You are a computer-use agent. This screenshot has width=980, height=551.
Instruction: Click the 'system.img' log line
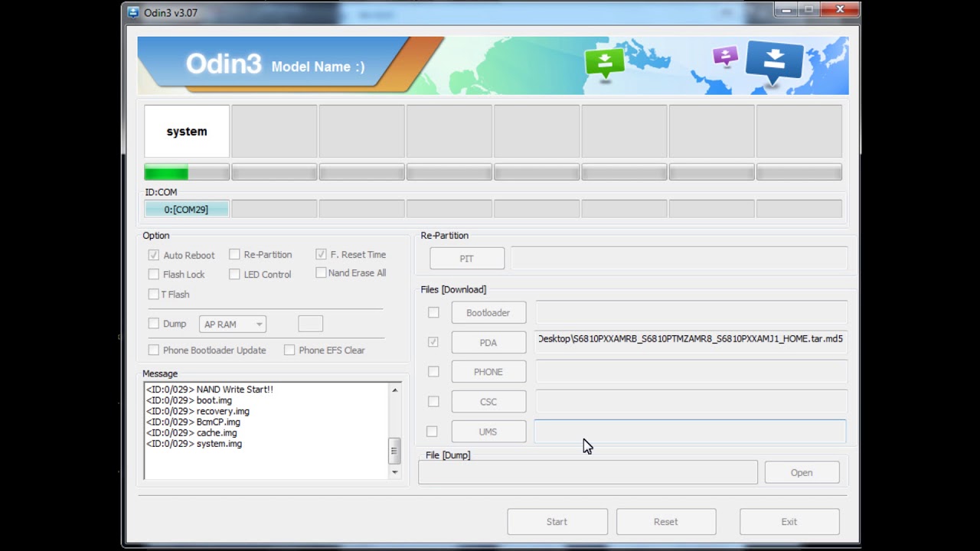[194, 444]
